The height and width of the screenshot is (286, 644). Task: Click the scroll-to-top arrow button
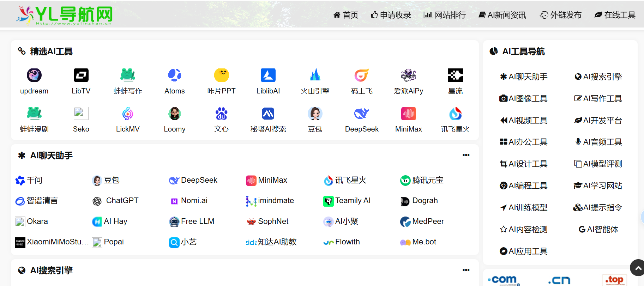pos(638,268)
